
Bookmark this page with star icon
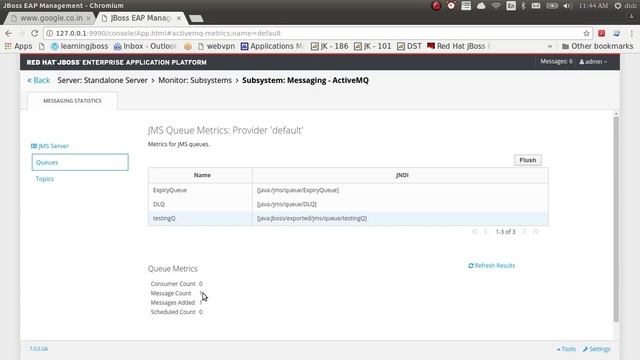pos(587,33)
